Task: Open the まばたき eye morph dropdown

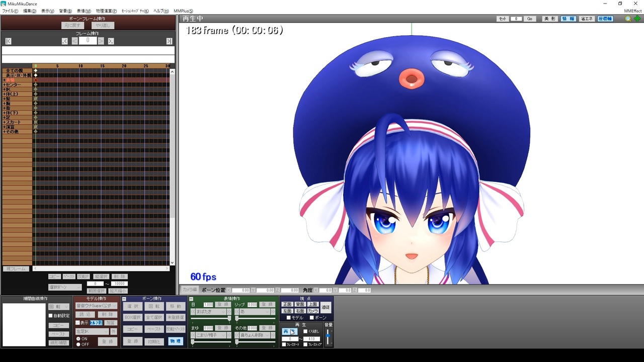Action: 210,312
